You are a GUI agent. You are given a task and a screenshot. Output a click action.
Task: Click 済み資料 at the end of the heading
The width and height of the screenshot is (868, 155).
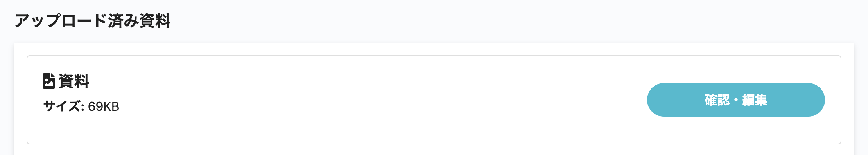click(x=139, y=21)
